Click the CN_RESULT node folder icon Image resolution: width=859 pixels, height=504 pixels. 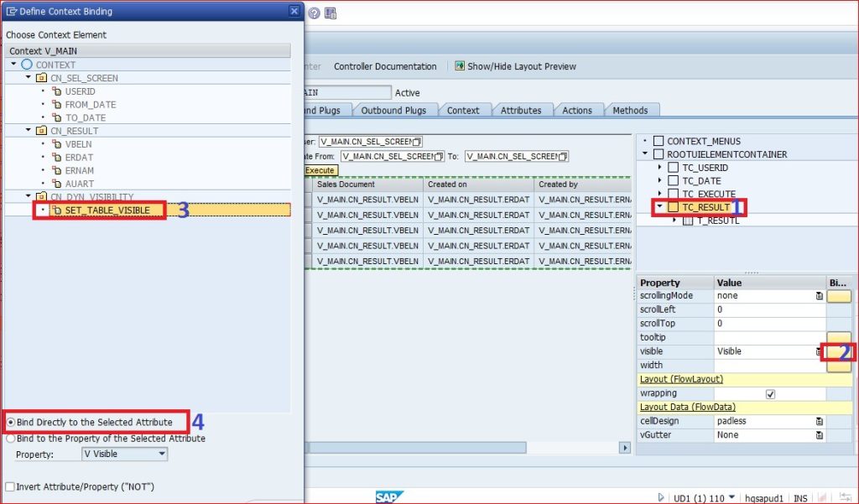(41, 131)
